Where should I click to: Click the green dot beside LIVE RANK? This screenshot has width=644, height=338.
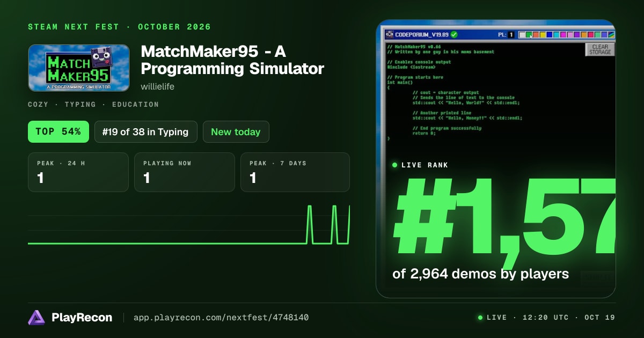395,165
